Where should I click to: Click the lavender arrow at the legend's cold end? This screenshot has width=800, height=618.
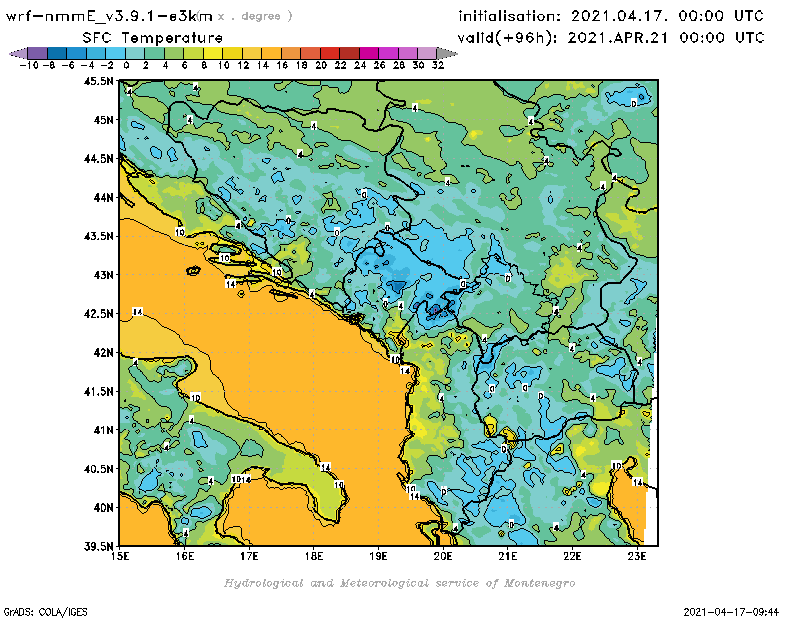click(x=18, y=53)
